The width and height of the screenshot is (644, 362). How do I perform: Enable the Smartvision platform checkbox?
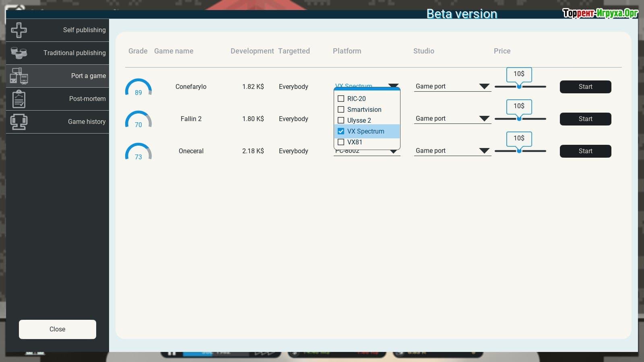pos(341,109)
